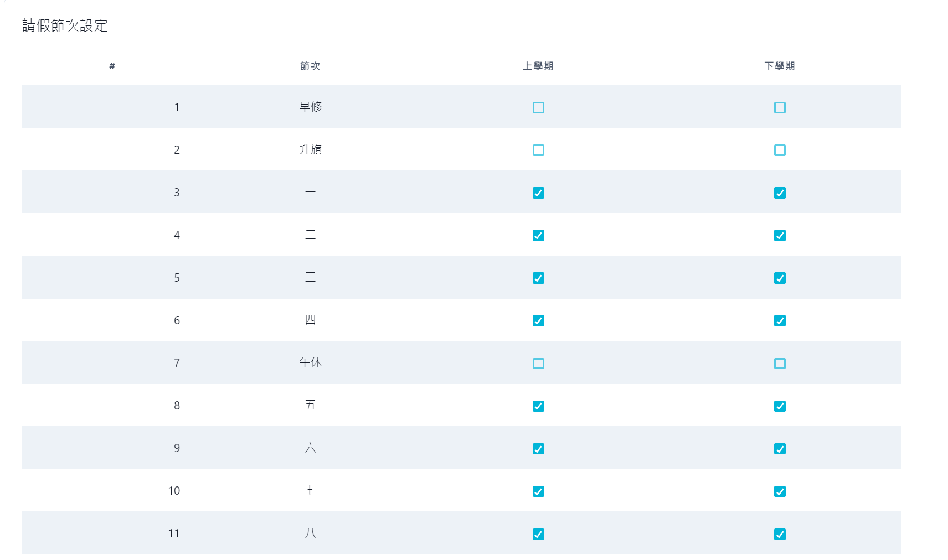Screen dimensions: 948x560
Task: Select the 早修 period name cell
Action: [311, 106]
